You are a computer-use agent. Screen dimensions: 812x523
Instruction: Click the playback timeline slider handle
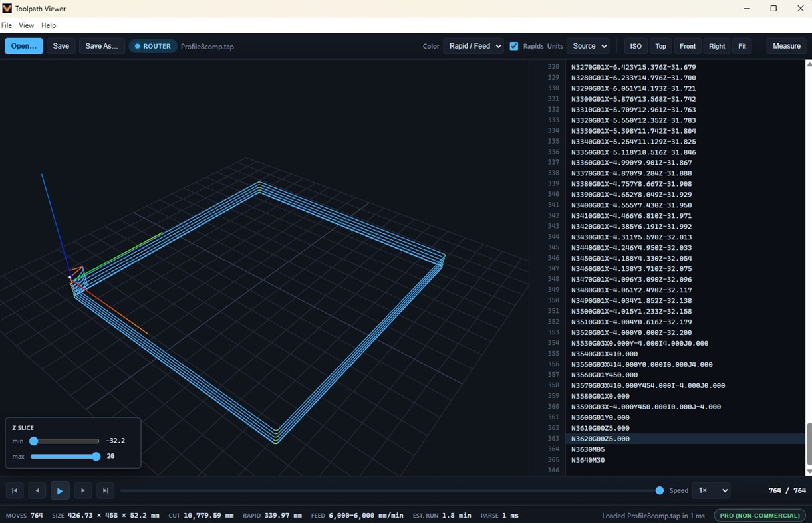coord(660,490)
